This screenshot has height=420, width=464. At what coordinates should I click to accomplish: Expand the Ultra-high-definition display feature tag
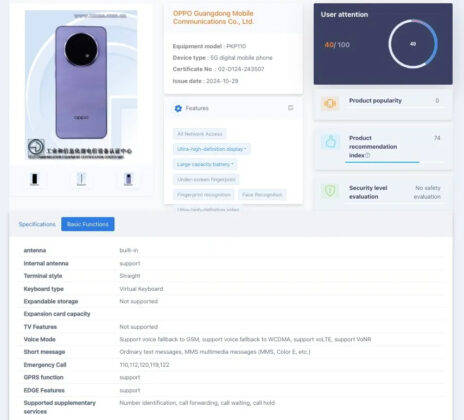click(x=212, y=149)
